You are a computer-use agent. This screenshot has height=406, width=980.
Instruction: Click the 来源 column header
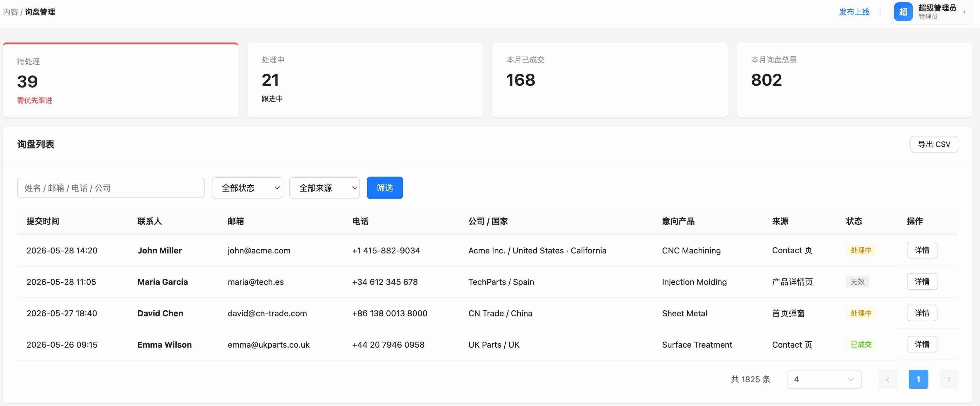coord(780,221)
